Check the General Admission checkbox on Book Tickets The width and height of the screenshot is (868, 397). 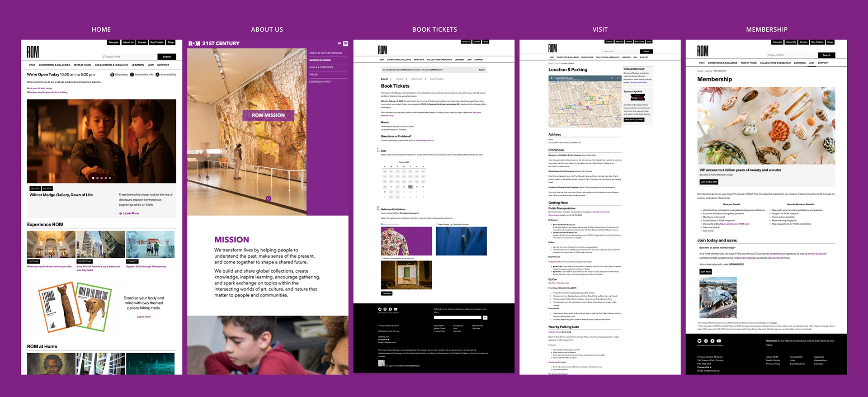click(382, 224)
